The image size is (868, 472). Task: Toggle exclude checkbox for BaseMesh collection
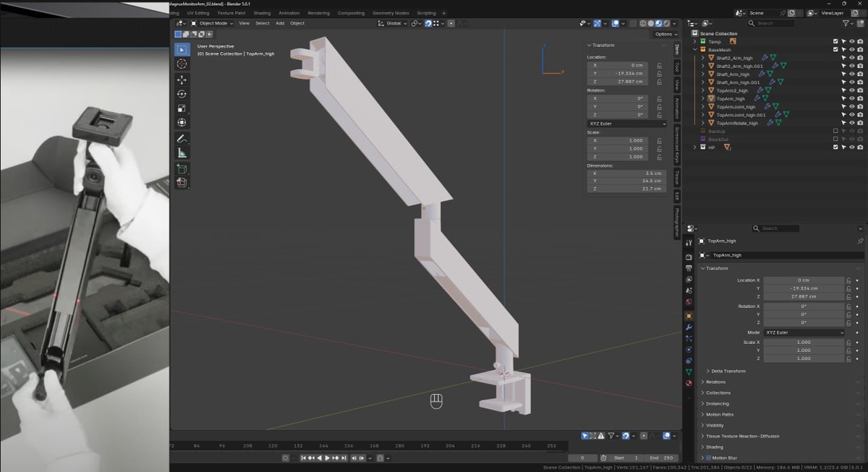[x=835, y=50]
